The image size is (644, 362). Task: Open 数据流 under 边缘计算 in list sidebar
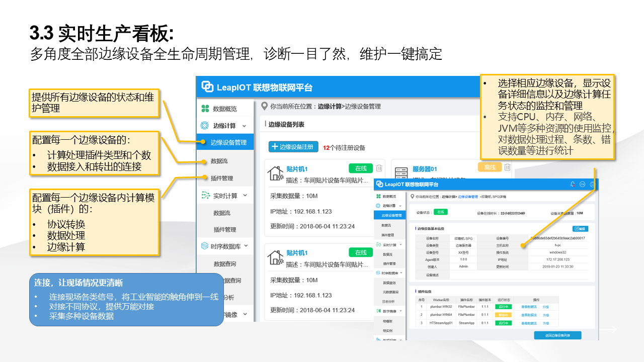pos(219,161)
